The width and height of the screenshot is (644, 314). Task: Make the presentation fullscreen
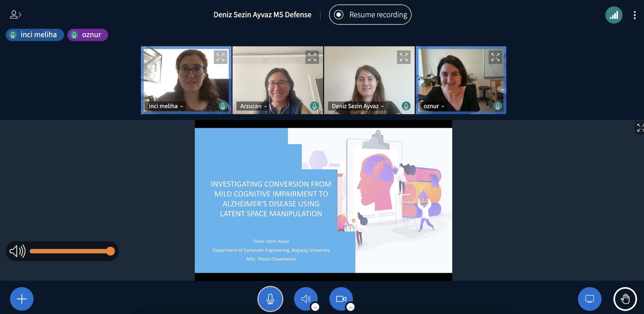(640, 128)
